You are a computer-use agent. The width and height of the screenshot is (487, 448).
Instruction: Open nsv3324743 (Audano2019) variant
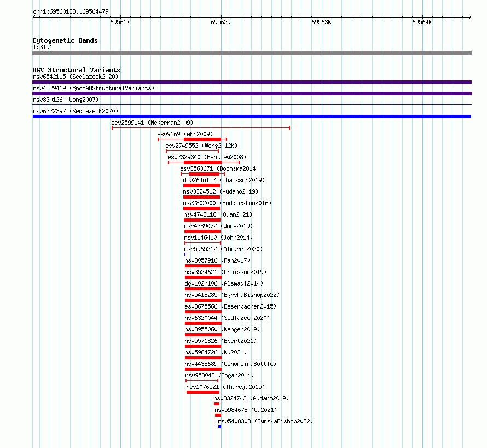[251, 398]
